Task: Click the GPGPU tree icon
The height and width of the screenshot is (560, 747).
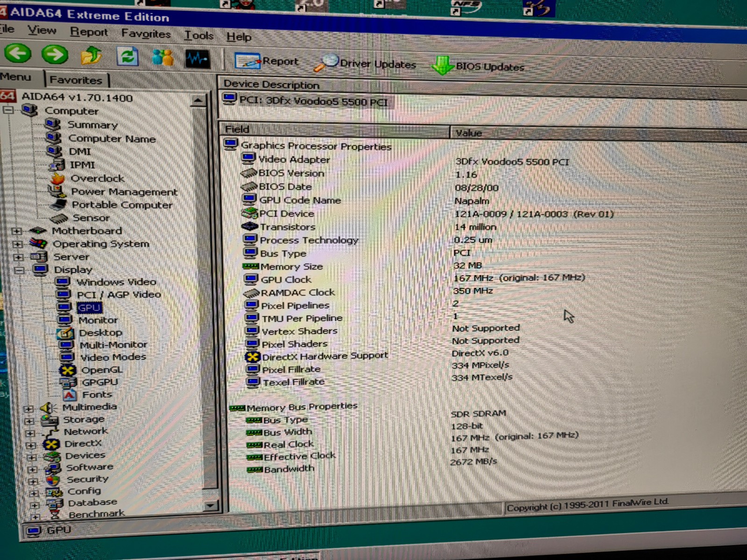Action: (68, 383)
